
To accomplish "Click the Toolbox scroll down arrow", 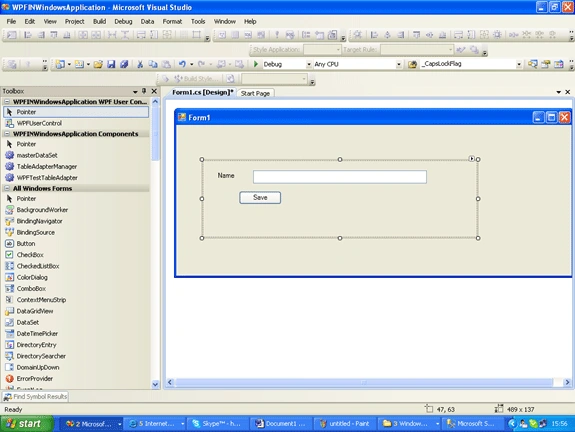I will point(155,384).
